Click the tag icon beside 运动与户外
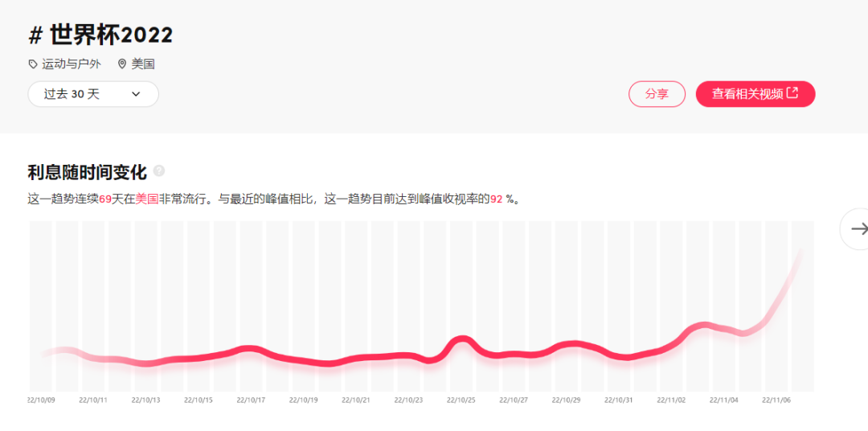The height and width of the screenshot is (431, 868). (x=33, y=64)
